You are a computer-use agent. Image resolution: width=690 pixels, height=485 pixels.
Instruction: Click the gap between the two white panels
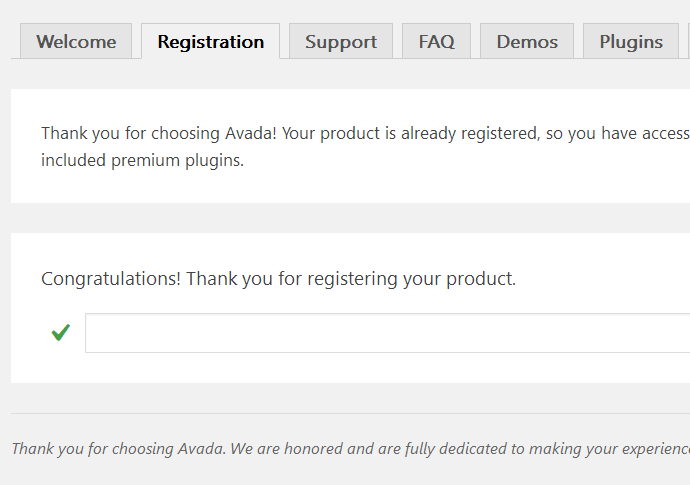coord(350,218)
